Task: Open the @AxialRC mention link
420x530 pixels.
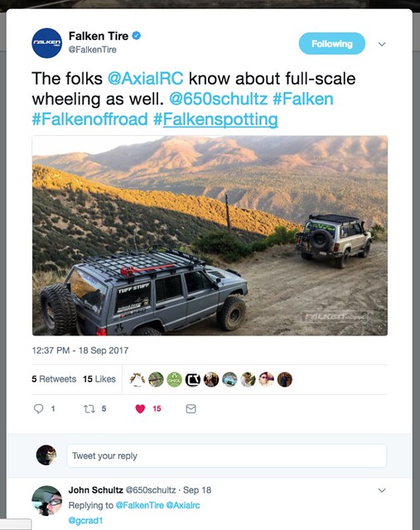Action: point(146,79)
